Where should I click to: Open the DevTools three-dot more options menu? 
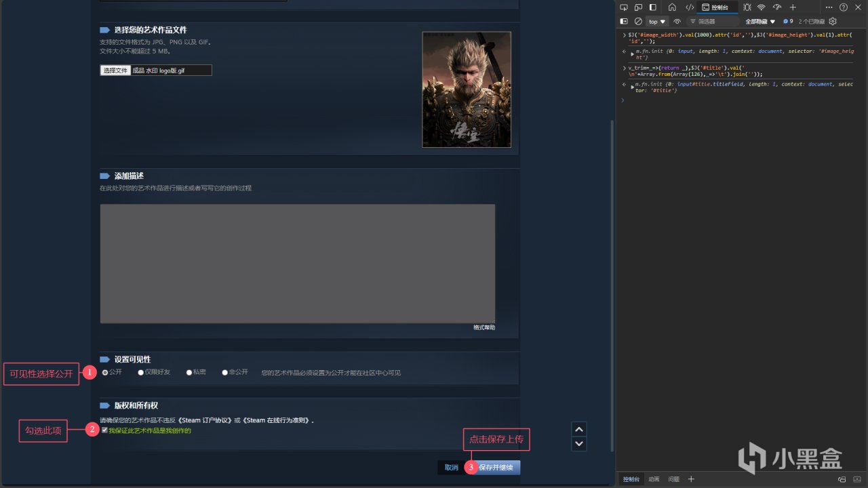(829, 7)
